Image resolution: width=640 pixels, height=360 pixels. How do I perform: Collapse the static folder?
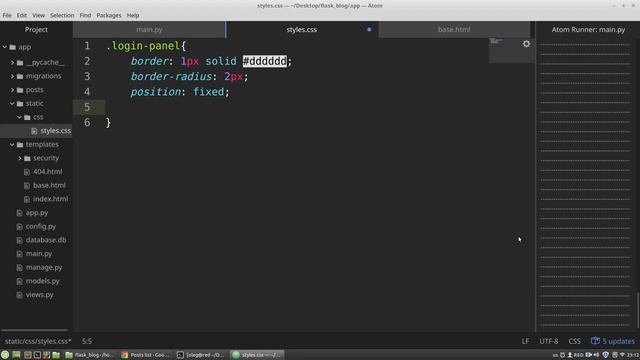point(12,104)
